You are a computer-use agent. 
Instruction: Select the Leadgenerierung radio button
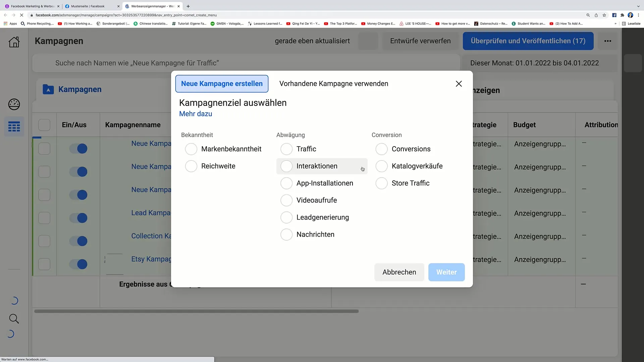click(285, 217)
